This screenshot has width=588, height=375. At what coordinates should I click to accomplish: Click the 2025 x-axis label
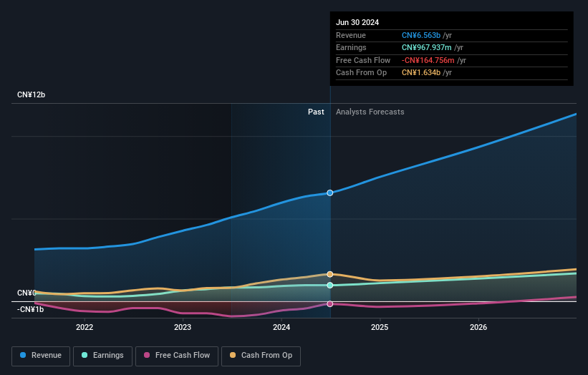[x=380, y=327]
